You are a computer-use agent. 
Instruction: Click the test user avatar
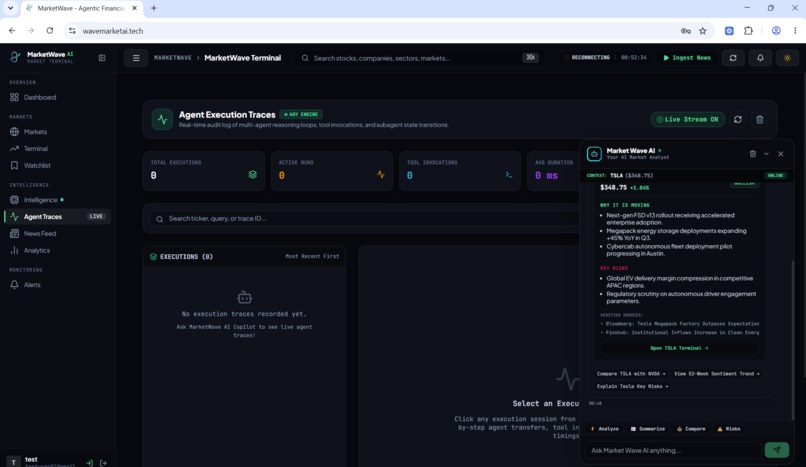click(x=13, y=461)
